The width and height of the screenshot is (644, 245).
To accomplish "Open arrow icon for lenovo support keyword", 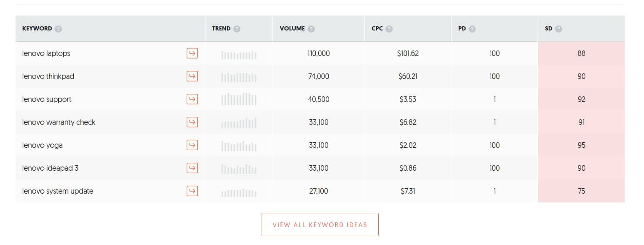I will (192, 99).
